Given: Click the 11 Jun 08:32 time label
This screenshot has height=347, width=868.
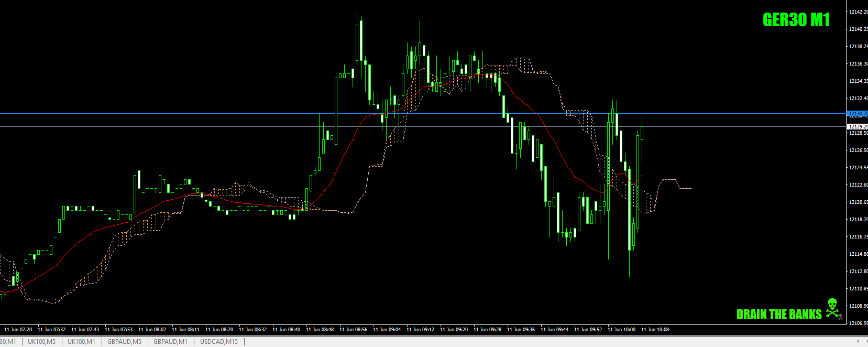Looking at the screenshot, I should [253, 330].
